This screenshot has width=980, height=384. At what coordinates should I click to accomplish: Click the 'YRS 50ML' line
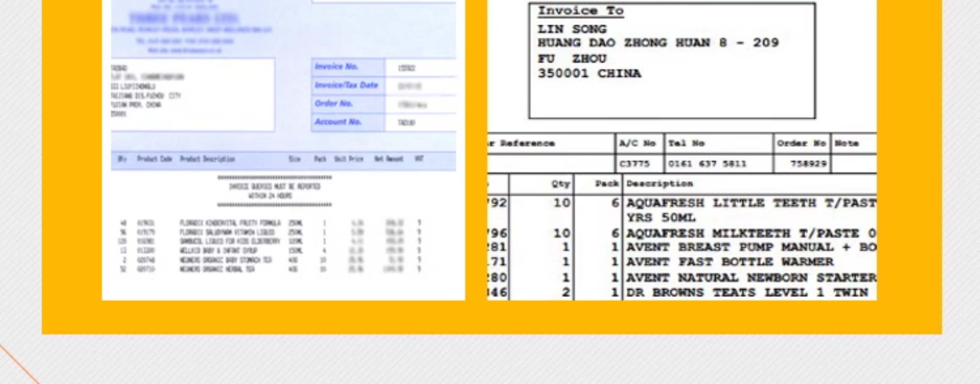[661, 218]
